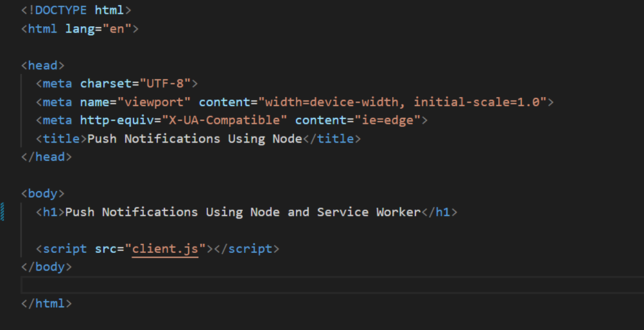Screen dimensions: 644x330
Task: Place cursor on the empty highlighted line
Action: tap(332, 285)
